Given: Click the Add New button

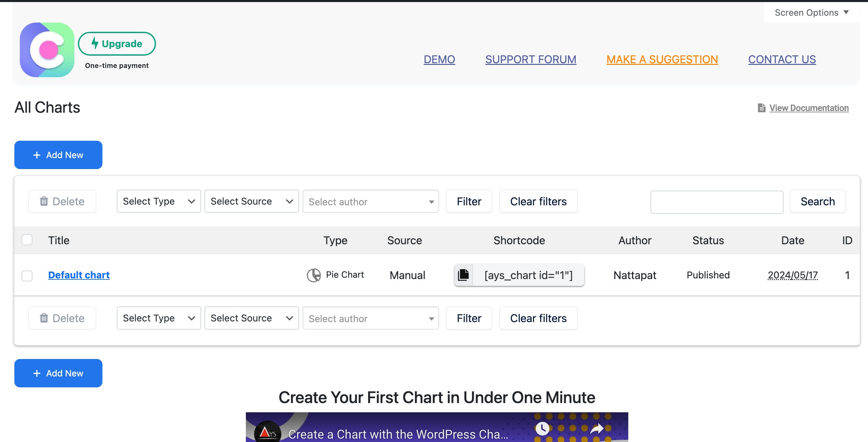Looking at the screenshot, I should [58, 155].
